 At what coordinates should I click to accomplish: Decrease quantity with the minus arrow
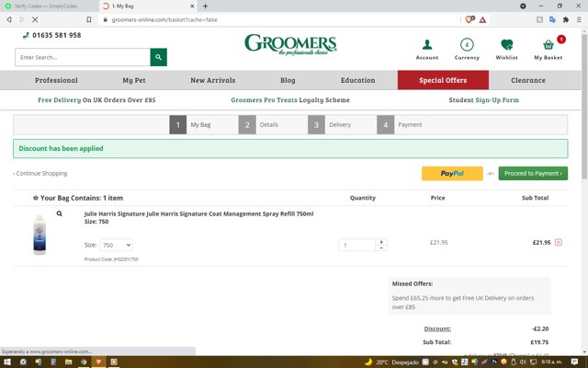point(381,247)
